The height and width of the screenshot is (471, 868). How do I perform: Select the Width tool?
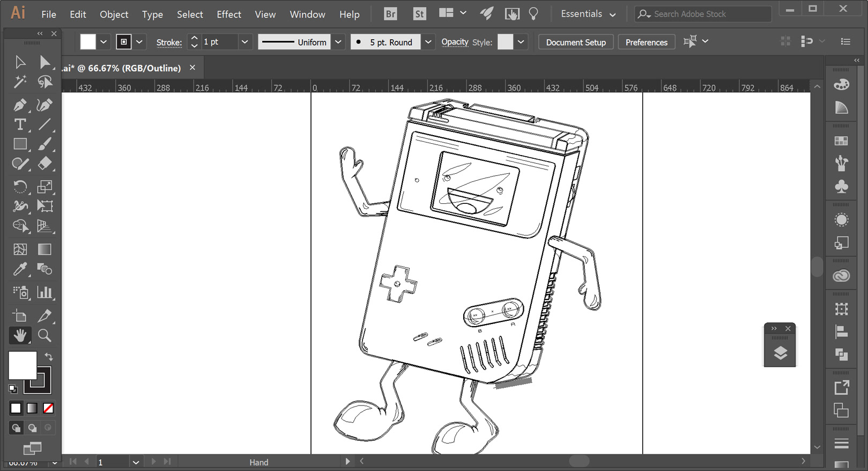point(20,206)
